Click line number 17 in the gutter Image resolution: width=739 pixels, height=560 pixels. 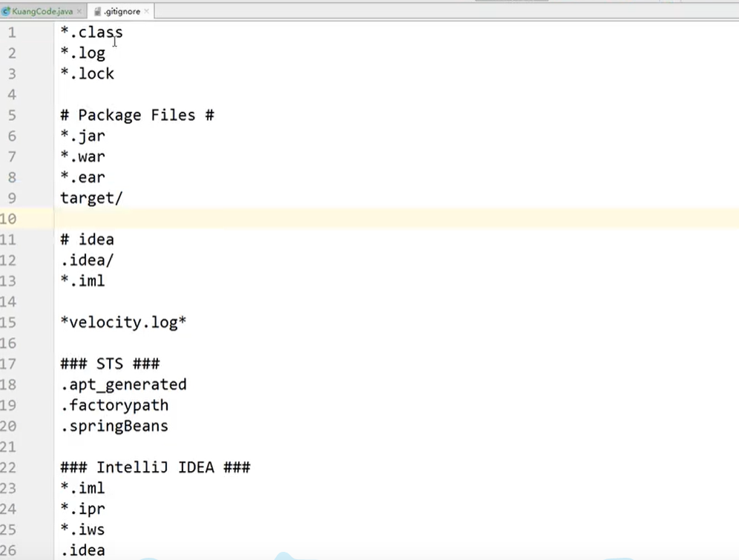click(8, 364)
